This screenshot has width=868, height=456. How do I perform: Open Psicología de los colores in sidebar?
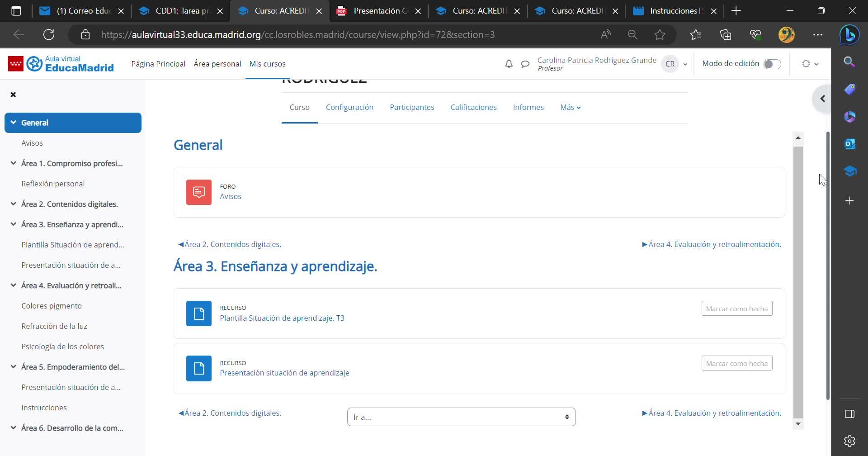62,347
